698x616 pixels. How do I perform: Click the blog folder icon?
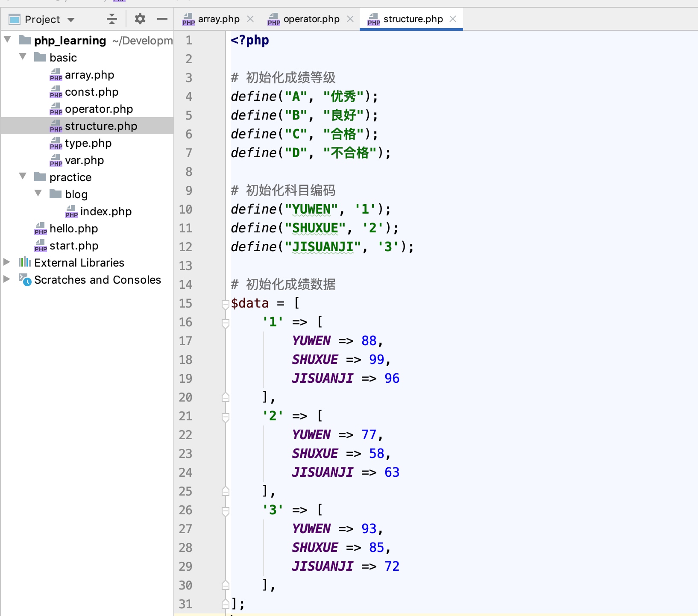56,194
